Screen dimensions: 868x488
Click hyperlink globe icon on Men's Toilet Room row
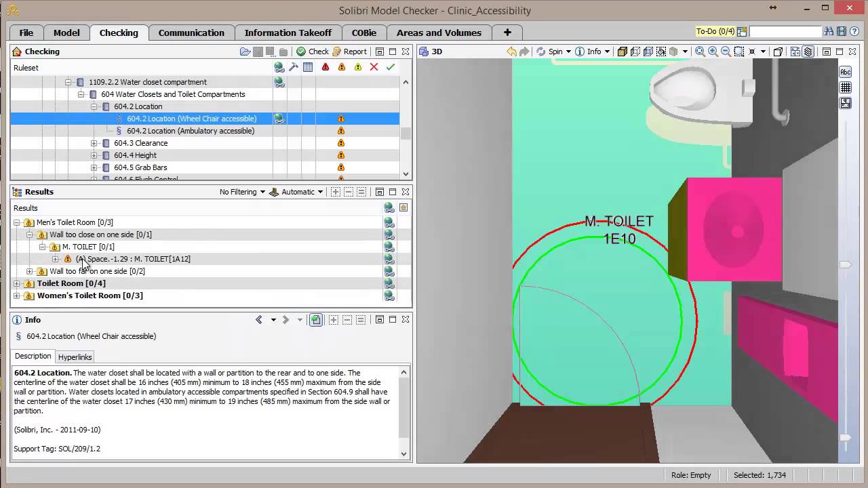click(x=389, y=222)
